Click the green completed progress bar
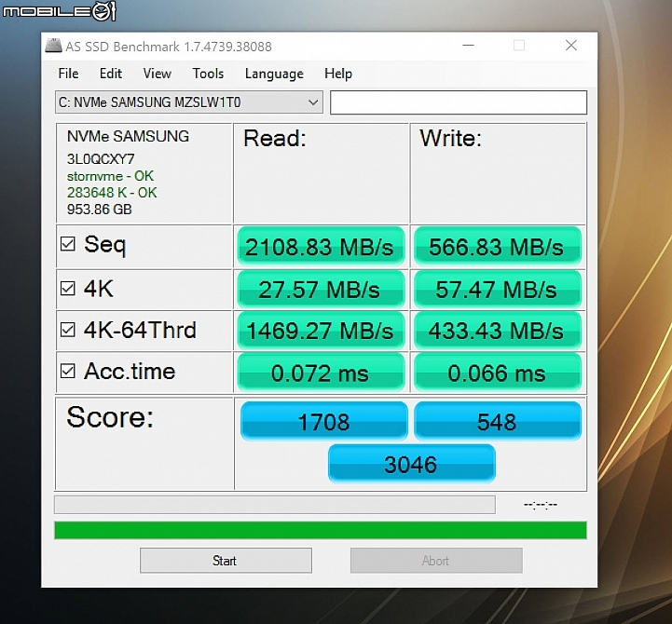Viewport: 672px width, 624px height. (320, 530)
